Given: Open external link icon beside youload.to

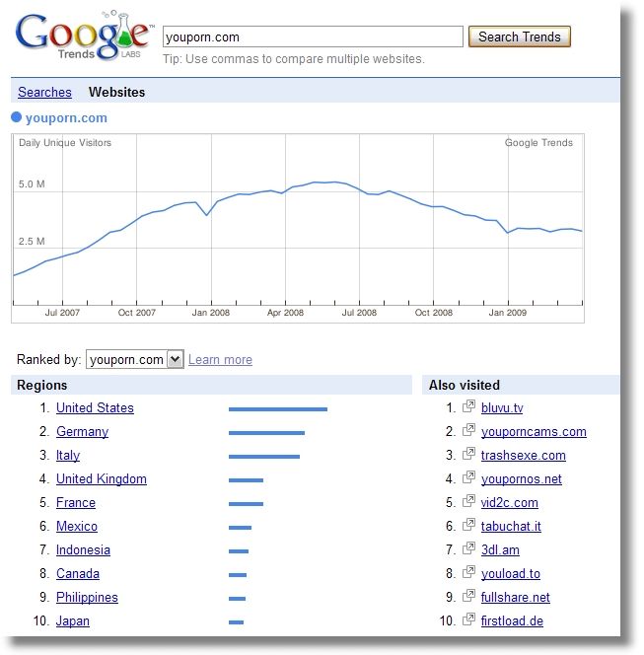Looking at the screenshot, I should 468,572.
